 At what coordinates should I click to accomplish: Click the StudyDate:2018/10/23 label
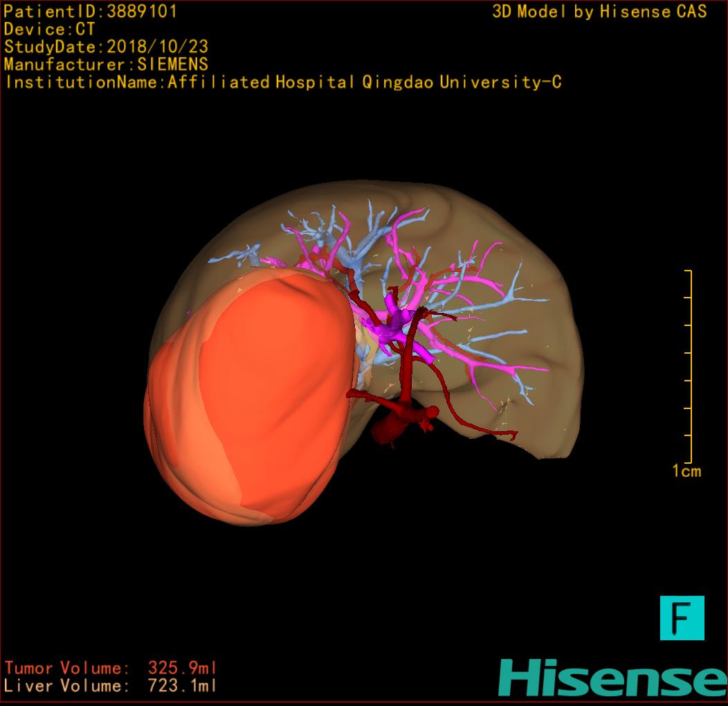(x=106, y=47)
